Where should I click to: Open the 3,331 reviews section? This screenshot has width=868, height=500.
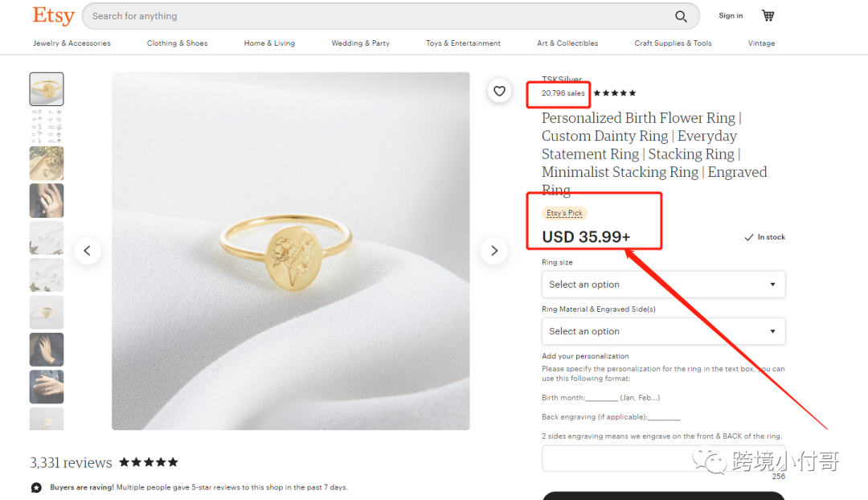(70, 462)
